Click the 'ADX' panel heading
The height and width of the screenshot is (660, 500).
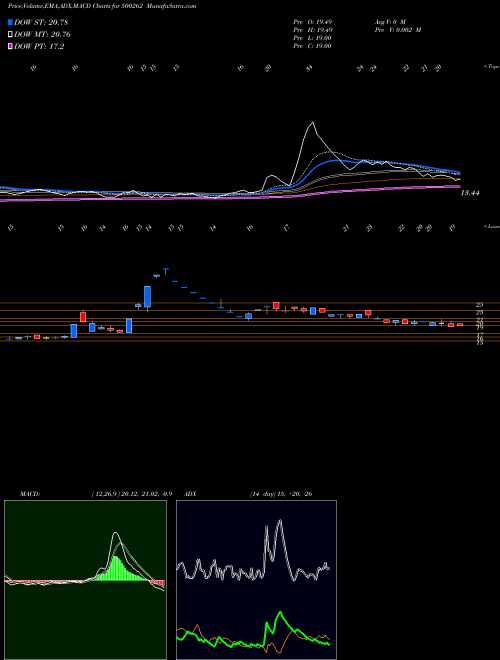(191, 494)
